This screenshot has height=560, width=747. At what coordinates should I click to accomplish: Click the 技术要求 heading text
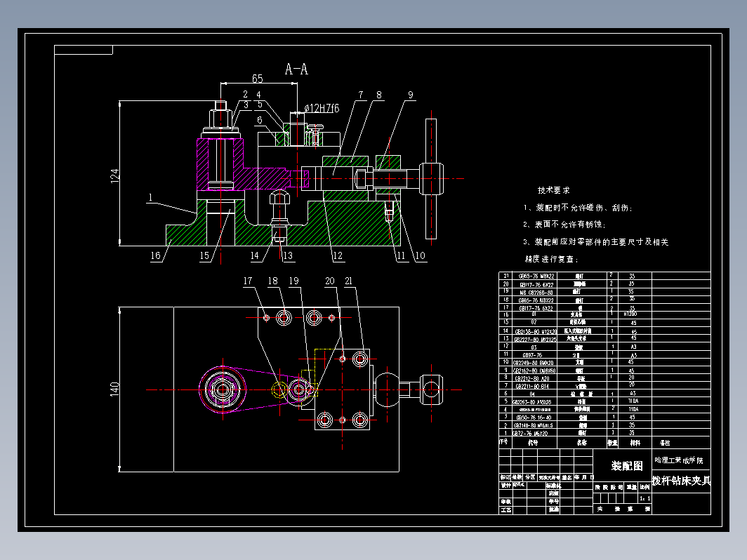pyautogui.click(x=553, y=190)
